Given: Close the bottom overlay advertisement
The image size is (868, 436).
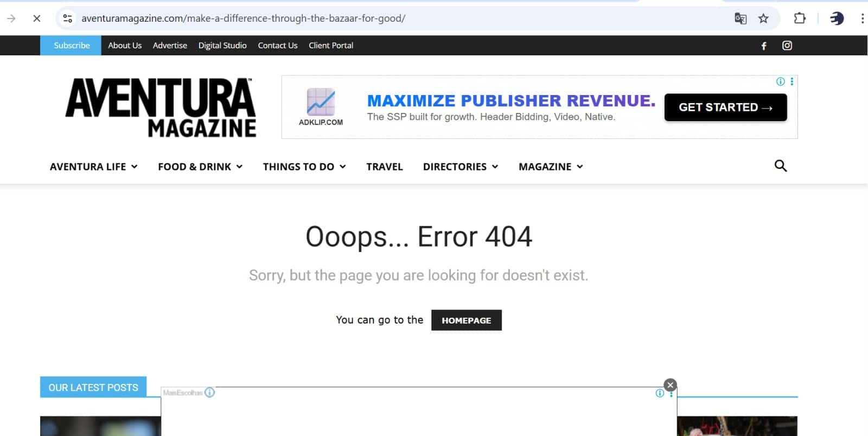Looking at the screenshot, I should tap(670, 385).
